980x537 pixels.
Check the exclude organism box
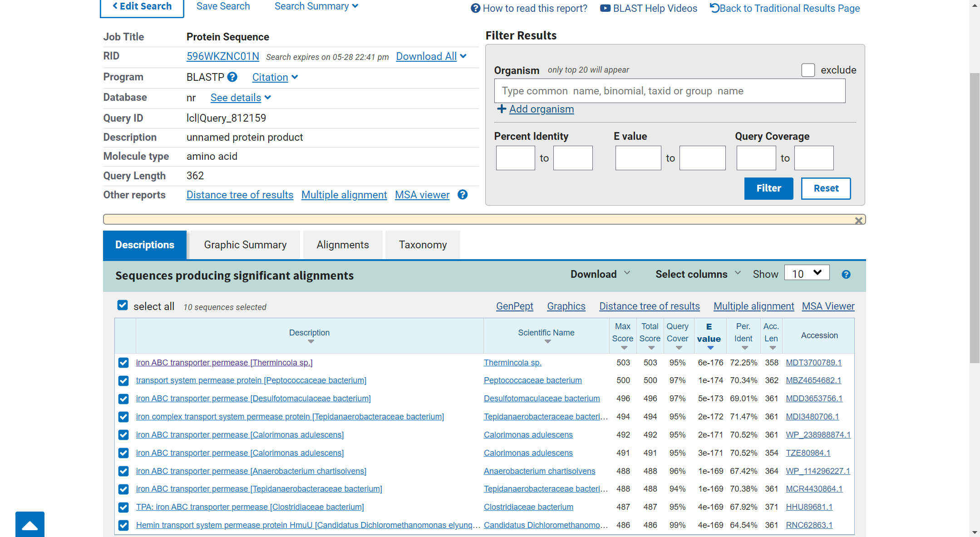coord(808,70)
